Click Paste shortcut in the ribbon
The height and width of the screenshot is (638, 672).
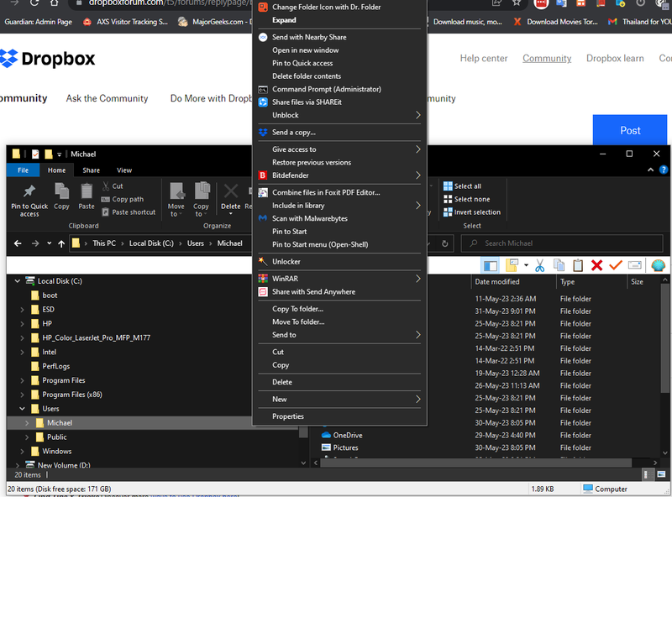[129, 212]
